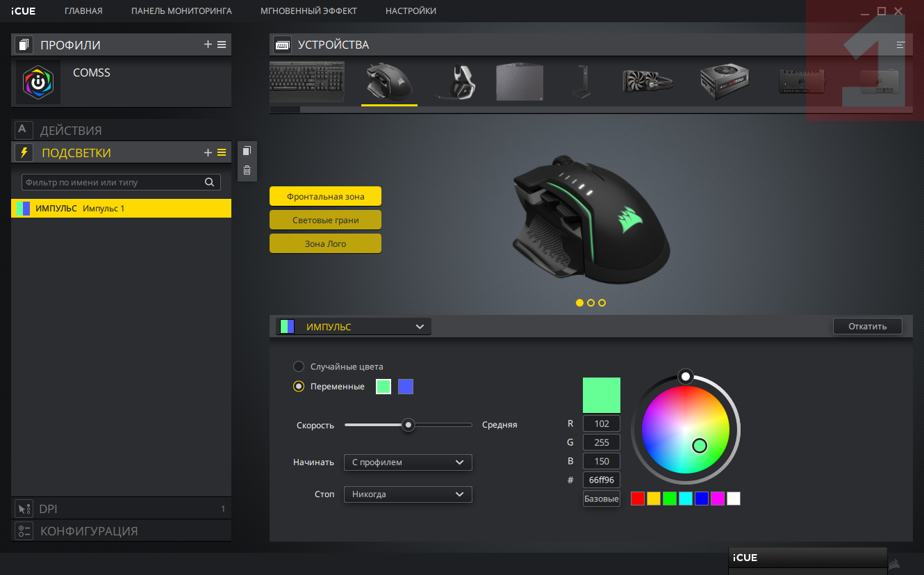Click the ИМПУЛЬС color icon in the effects list
Viewport: 924px width, 575px height.
pos(23,209)
